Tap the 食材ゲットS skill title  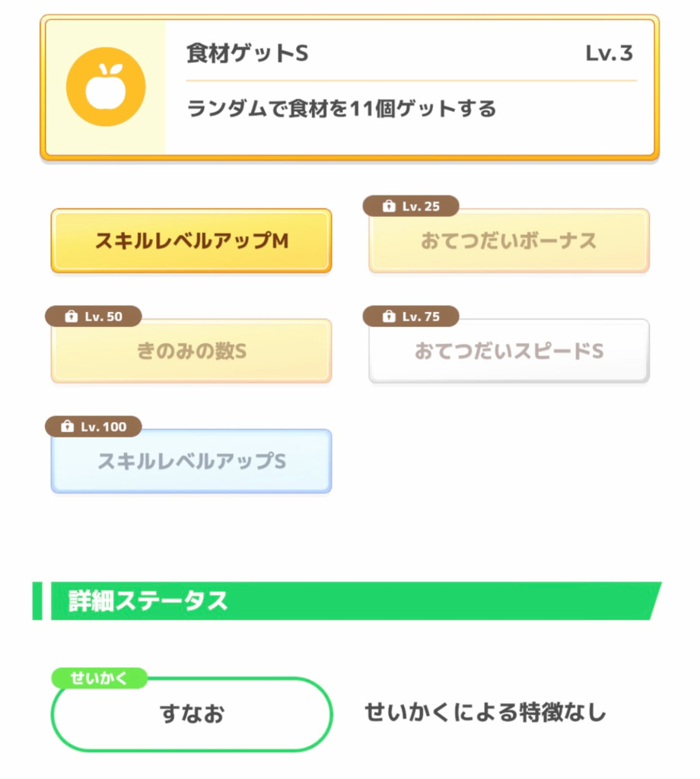tap(247, 54)
